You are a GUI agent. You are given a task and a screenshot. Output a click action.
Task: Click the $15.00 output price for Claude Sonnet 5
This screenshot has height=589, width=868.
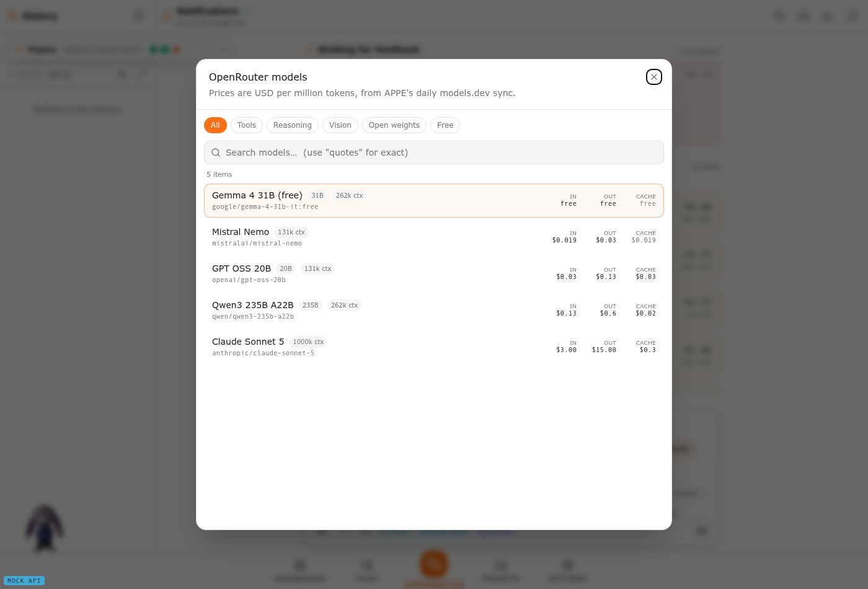604,350
